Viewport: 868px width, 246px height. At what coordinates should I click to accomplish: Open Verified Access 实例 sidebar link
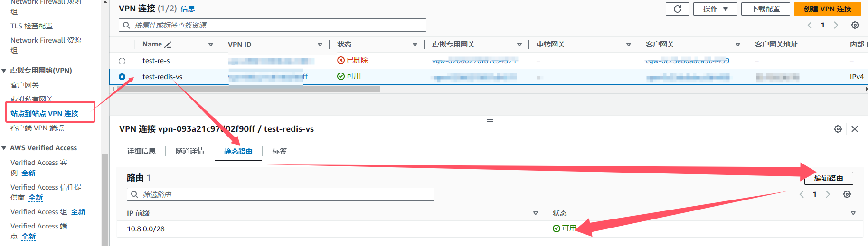tap(39, 168)
